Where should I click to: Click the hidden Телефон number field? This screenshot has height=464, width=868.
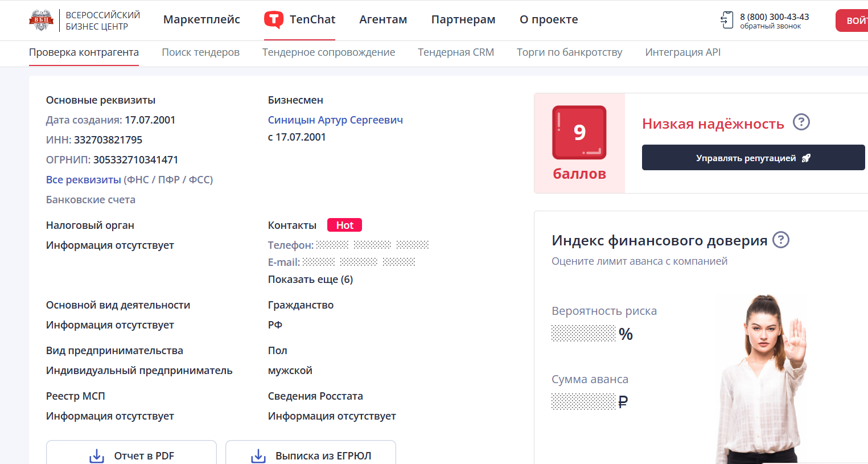tap(372, 245)
